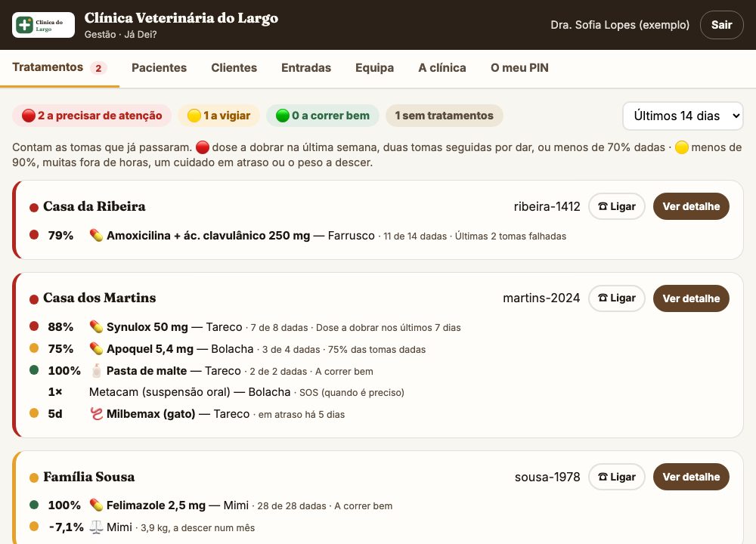756x544 pixels.
Task: Click the badge '2' on Tratamentos
Action: (98, 69)
